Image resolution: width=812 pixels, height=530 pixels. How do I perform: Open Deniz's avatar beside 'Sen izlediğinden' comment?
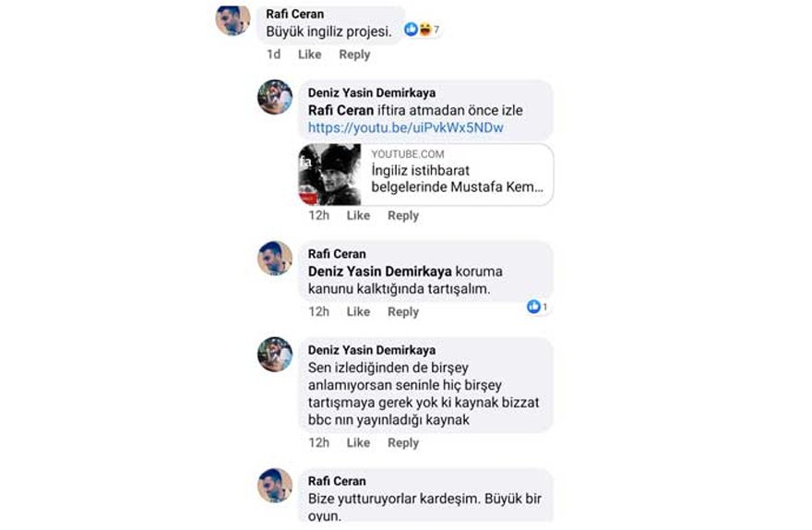coord(275,355)
